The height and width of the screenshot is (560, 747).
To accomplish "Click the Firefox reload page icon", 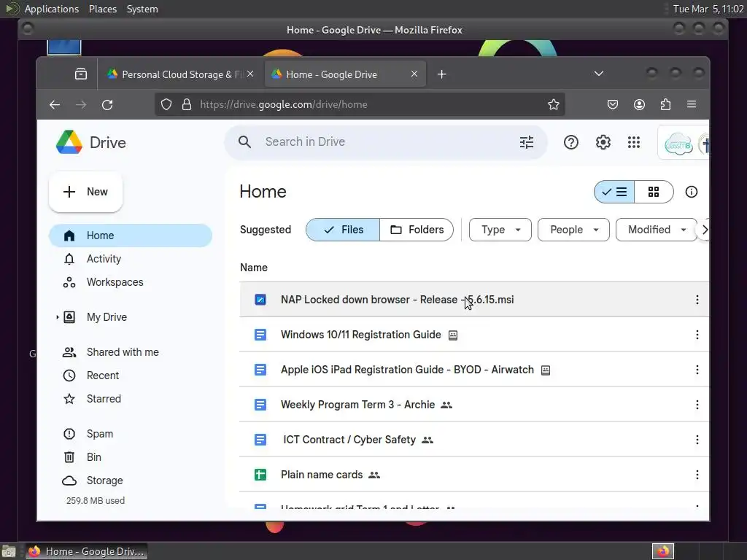I will [x=107, y=105].
